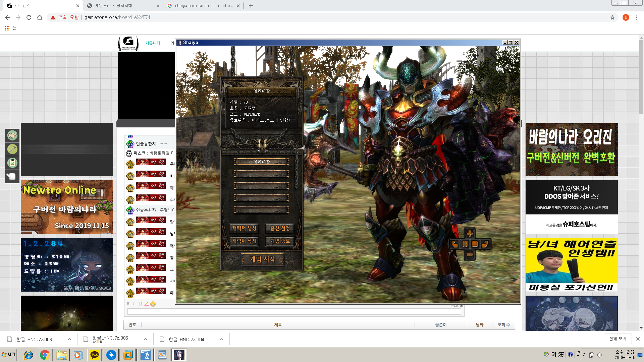Click the handshake sidebar icon

click(x=12, y=135)
